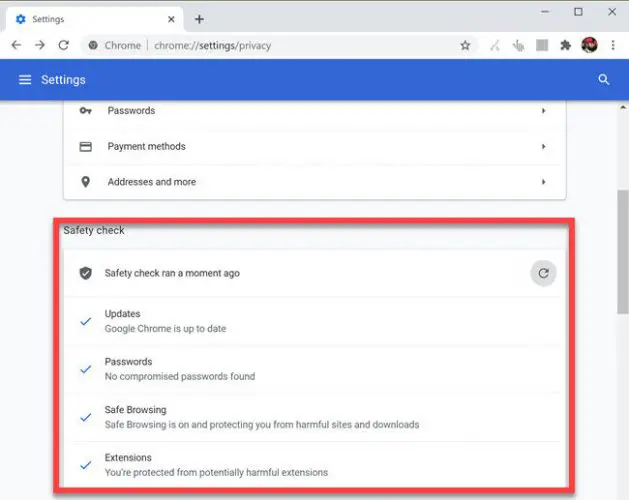
Task: Open the Extensions safety check result
Action: 314,465
